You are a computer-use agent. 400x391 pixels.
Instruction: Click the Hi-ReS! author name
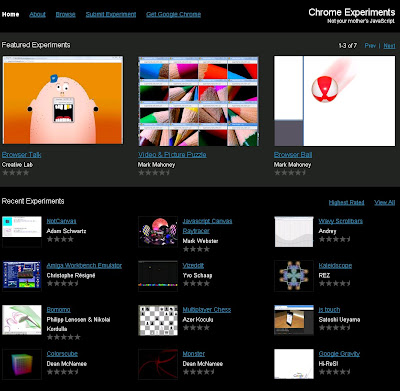pyautogui.click(x=328, y=363)
